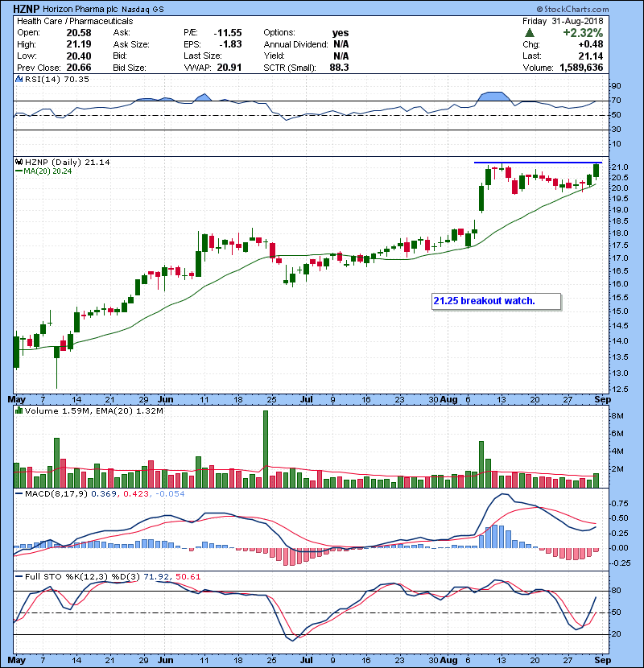Click the Jun label under the price chart

[165, 400]
